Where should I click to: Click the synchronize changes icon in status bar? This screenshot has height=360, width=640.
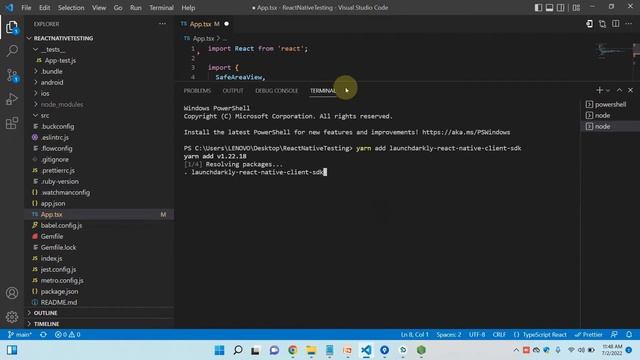click(43, 334)
